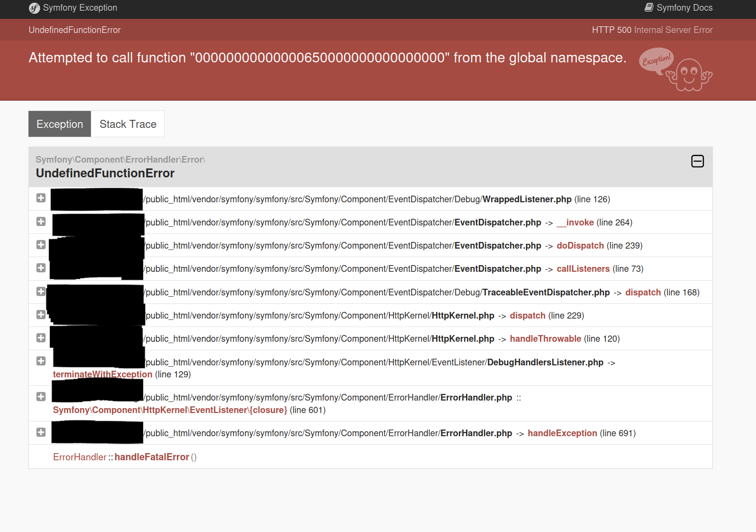This screenshot has width=756, height=532.
Task: Collapse the UndefinedFunctionError trace block
Action: tap(698, 161)
